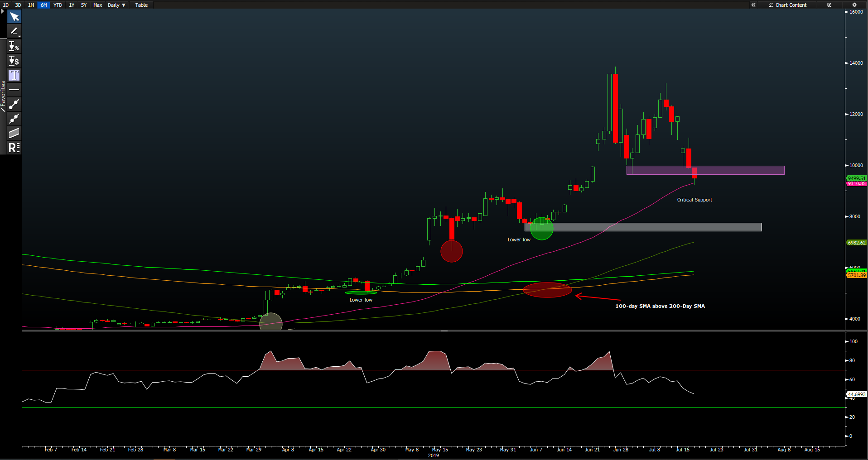Activate the dollar change measure tool
Screen dimensions: 868x460
[14, 61]
